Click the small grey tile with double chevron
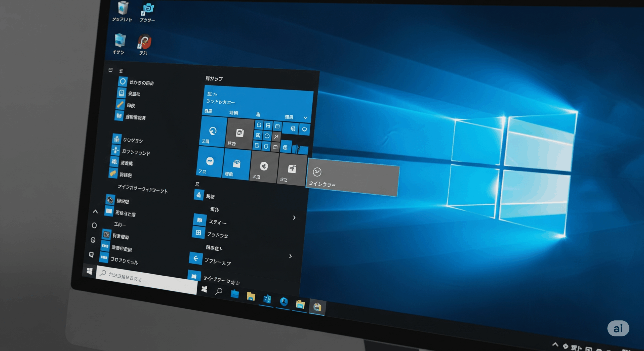 (276, 137)
